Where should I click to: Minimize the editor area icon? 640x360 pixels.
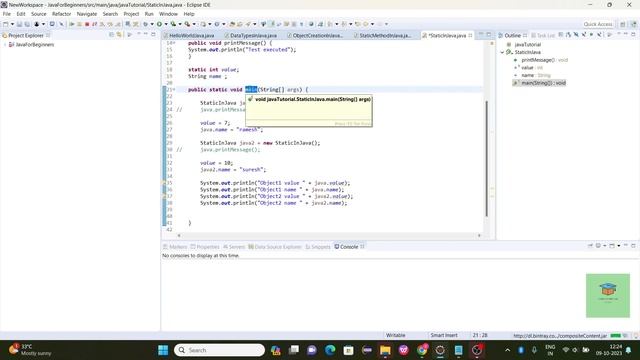click(481, 35)
